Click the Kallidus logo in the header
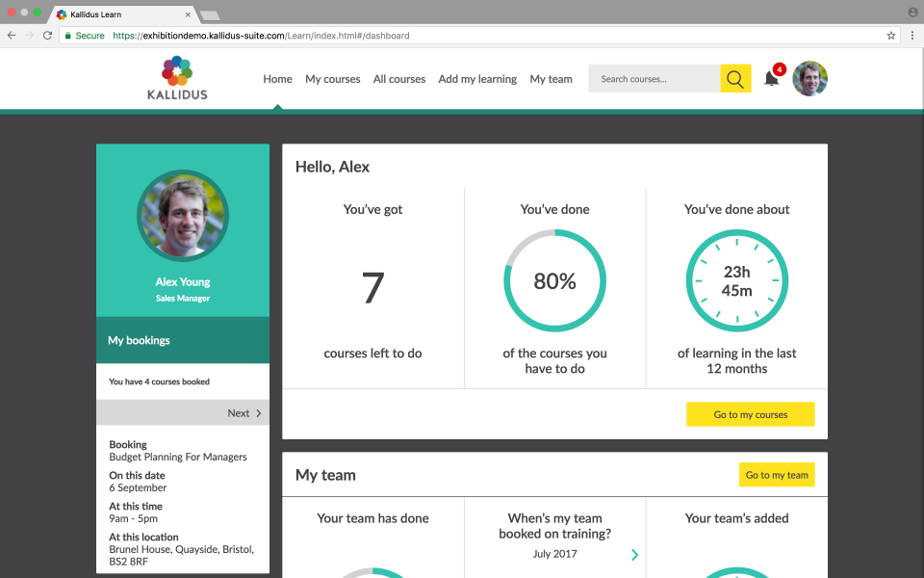Image resolution: width=924 pixels, height=578 pixels. (177, 78)
